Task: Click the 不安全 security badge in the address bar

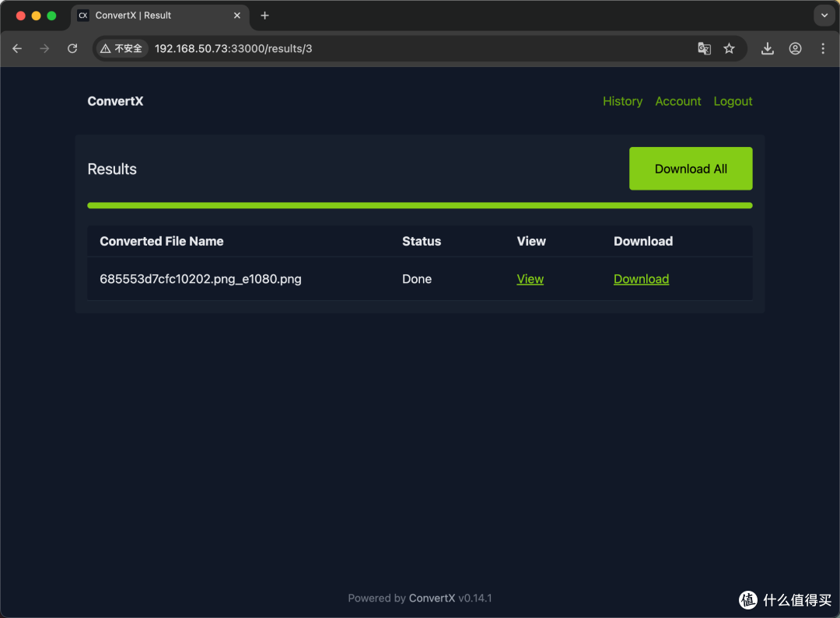Action: [121, 48]
